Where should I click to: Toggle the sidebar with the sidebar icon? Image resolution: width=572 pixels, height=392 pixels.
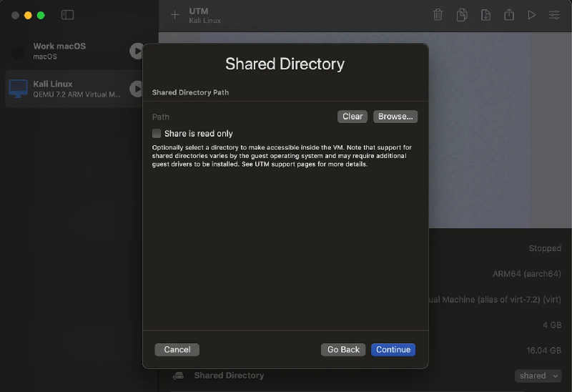[67, 15]
